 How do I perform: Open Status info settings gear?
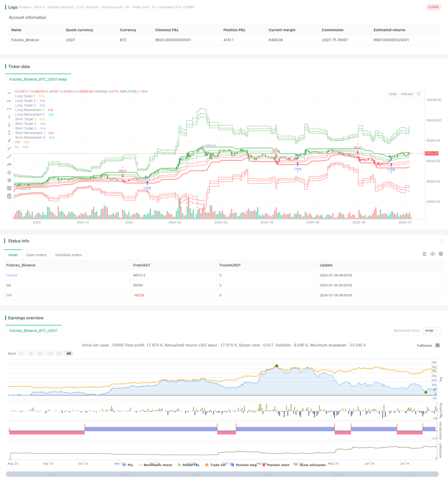(x=441, y=254)
